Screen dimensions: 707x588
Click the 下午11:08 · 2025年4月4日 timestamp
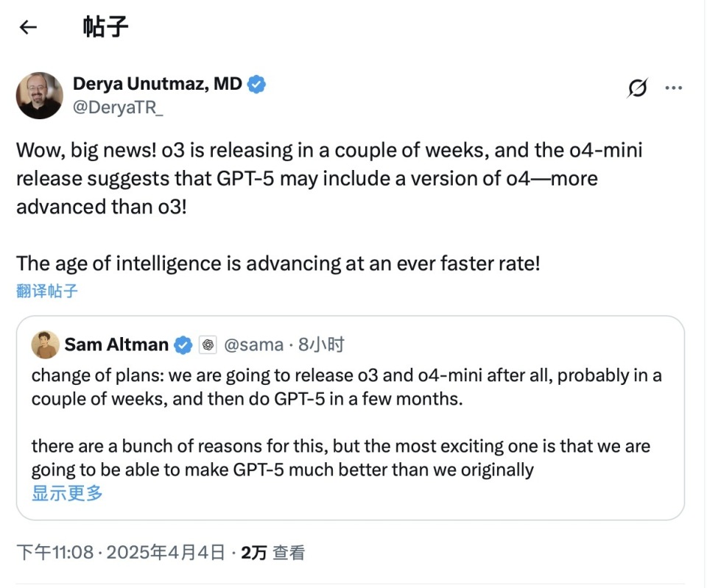pyautogui.click(x=120, y=553)
